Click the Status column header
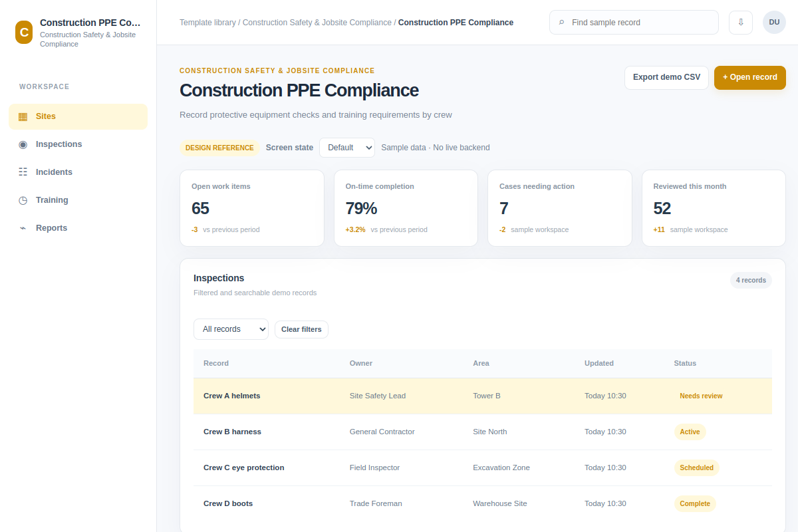Screen dimensions: 798x532 (685, 363)
